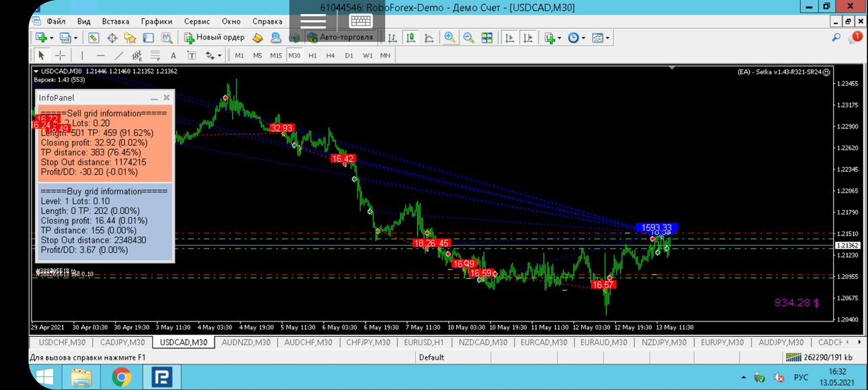Click the Новый ордер button
Screen dimensions: 868x390
click(214, 38)
